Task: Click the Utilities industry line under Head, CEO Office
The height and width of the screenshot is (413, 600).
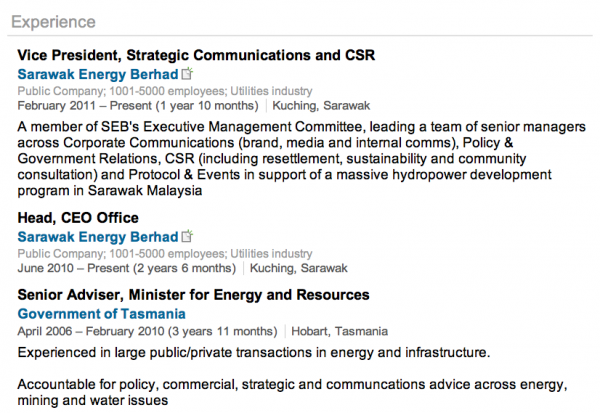Action: [165, 254]
